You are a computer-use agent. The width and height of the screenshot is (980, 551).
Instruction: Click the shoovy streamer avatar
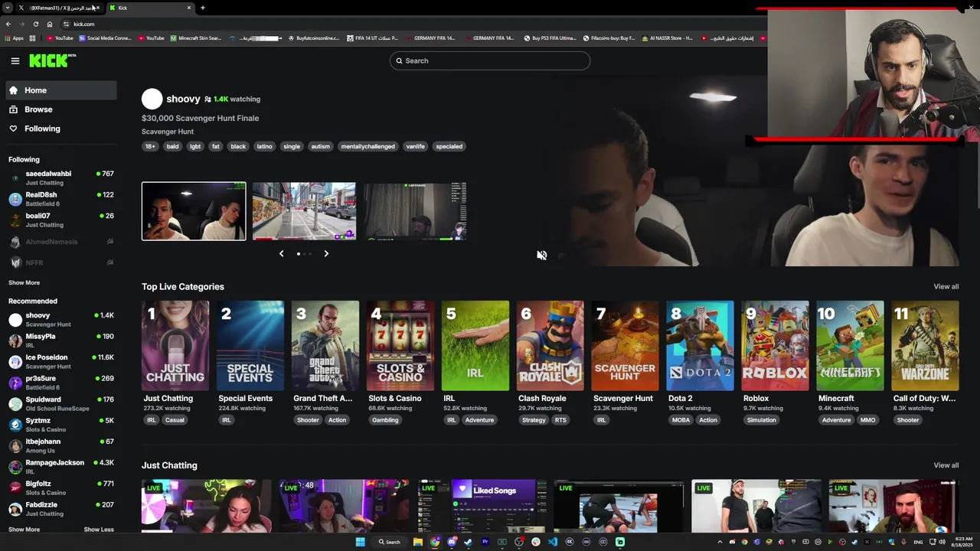[152, 99]
